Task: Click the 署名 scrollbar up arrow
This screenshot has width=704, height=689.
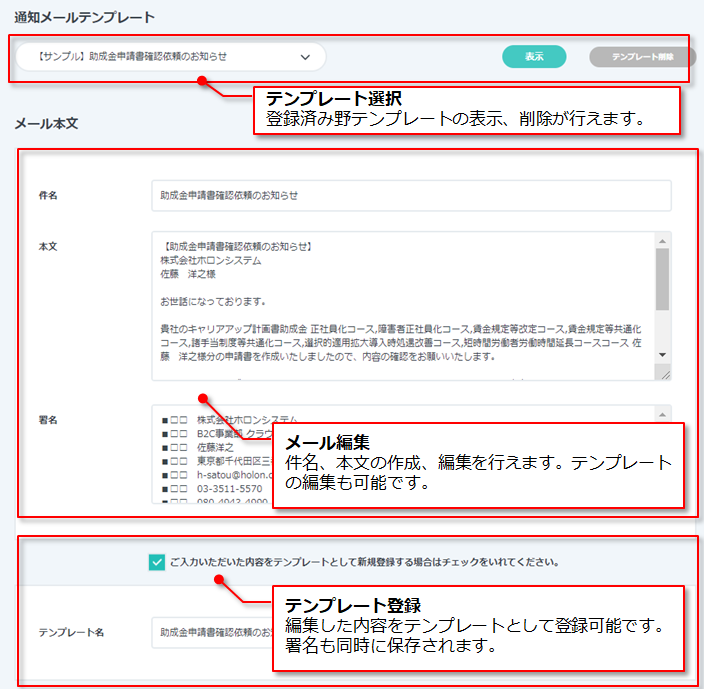Action: (662, 413)
